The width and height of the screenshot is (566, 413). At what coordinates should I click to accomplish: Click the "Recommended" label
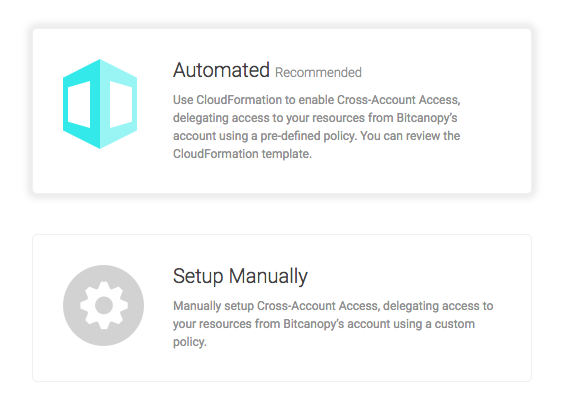[x=318, y=73]
